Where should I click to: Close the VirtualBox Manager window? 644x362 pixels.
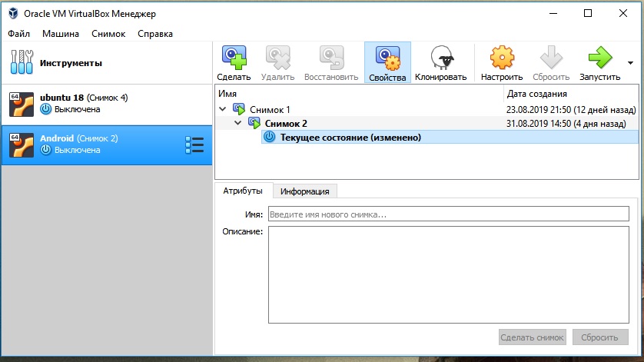click(x=623, y=14)
